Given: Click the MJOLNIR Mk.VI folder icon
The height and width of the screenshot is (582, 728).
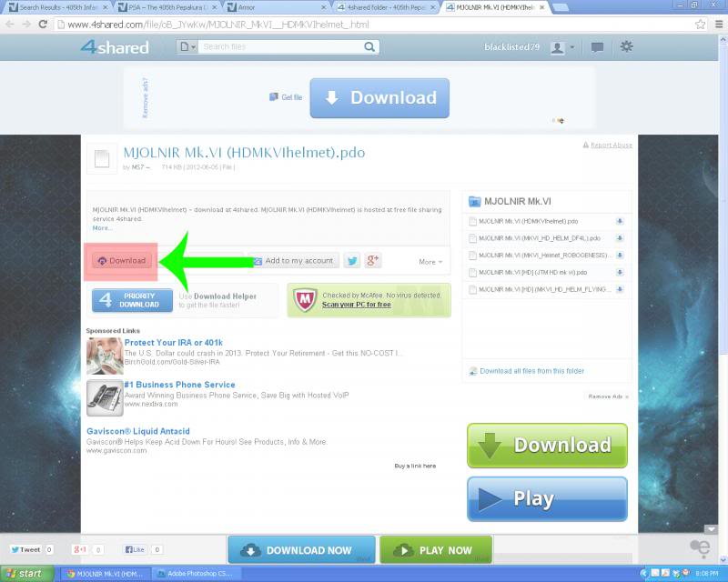Looking at the screenshot, I should (474, 201).
